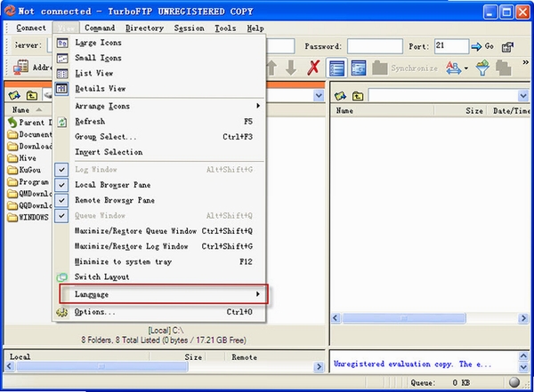Select Details View menu entry

tap(159, 89)
